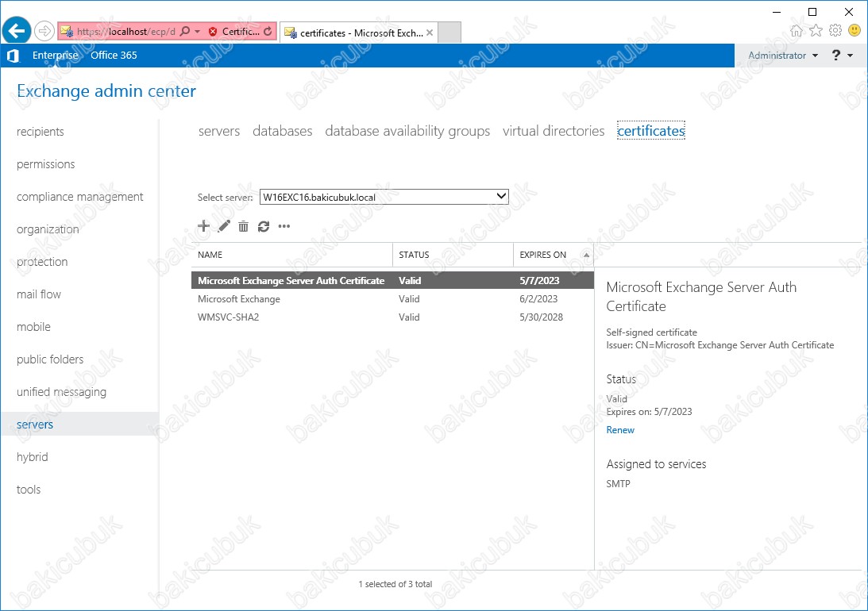Select the WMSVC-SHA2 certificate row
Screen dimensions: 868x611
392,317
